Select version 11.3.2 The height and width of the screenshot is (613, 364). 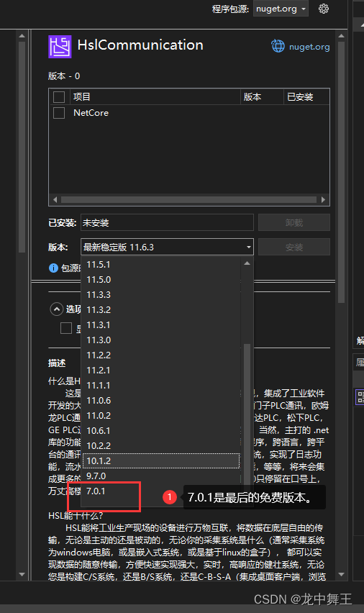[161, 310]
